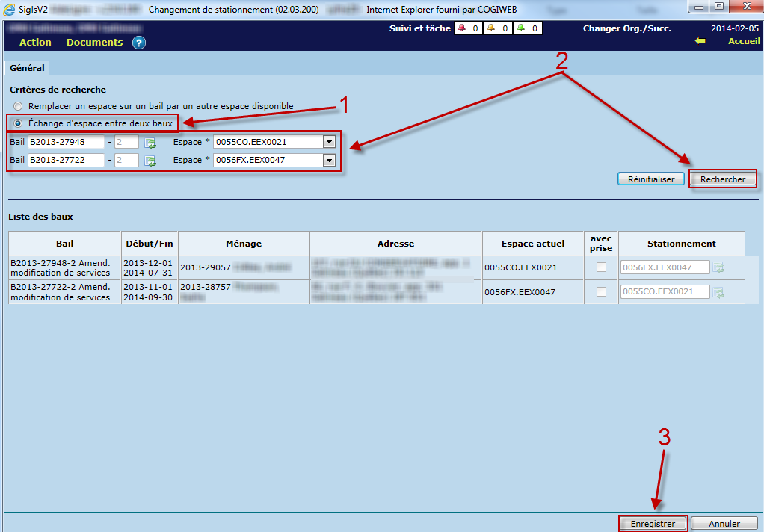Open lookup icon for bail B2013-27948
Viewport: 764px width, 532px height.
pyautogui.click(x=150, y=142)
